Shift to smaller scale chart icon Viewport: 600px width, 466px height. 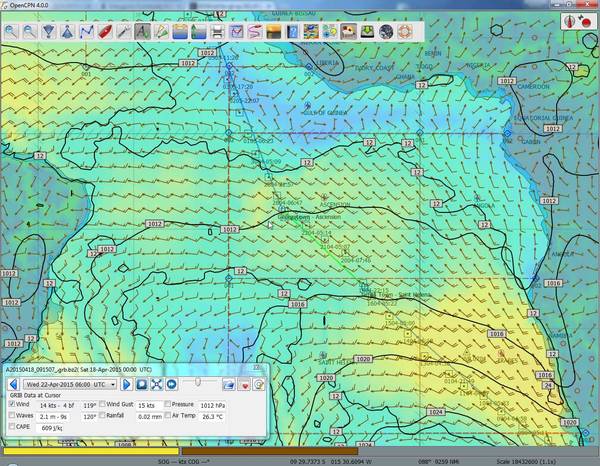tap(67, 31)
